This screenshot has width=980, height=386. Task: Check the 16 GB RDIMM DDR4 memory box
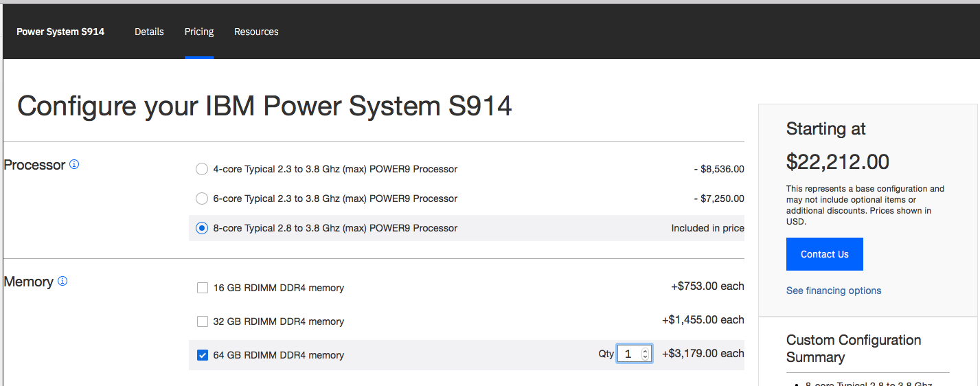click(203, 288)
